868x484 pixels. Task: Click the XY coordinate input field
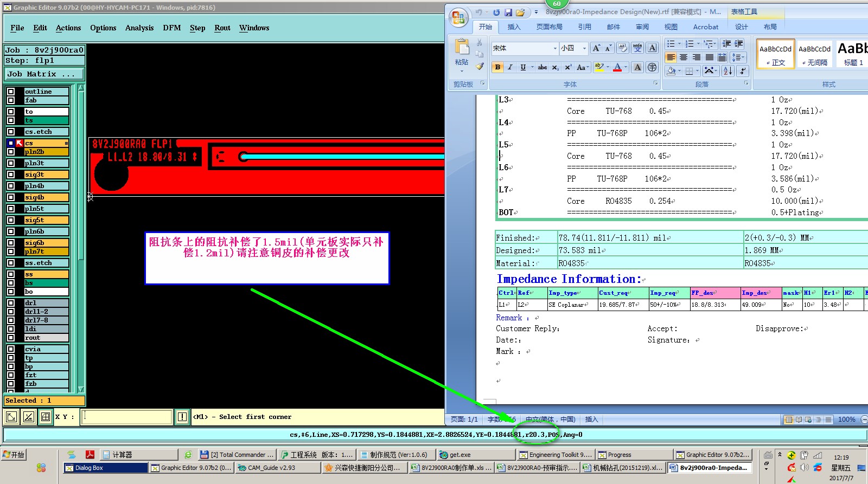[127, 417]
